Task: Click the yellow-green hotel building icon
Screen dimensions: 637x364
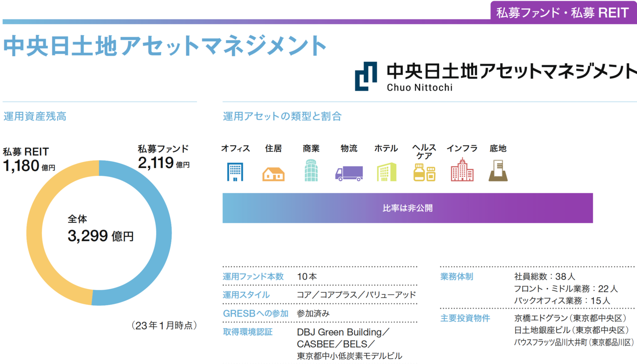Action: (387, 172)
